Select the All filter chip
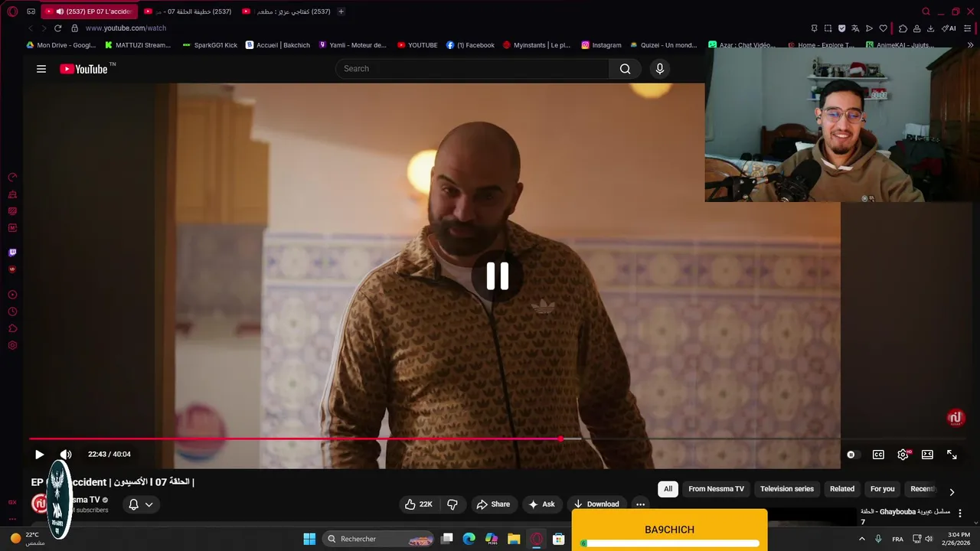Screen dimensions: 980x551 click(x=668, y=489)
